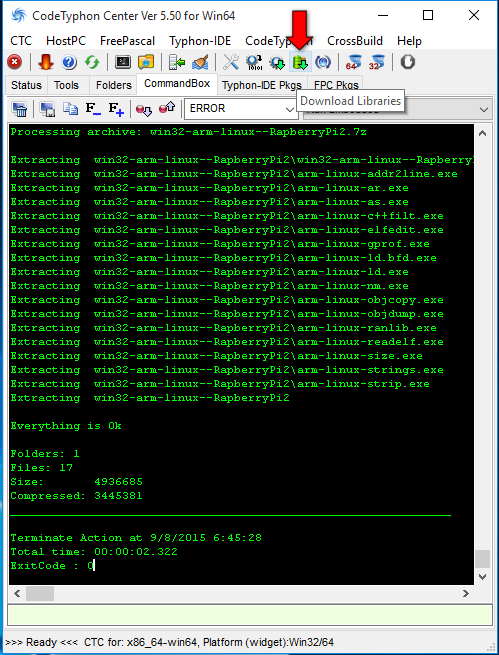Open the Help menu

click(409, 41)
